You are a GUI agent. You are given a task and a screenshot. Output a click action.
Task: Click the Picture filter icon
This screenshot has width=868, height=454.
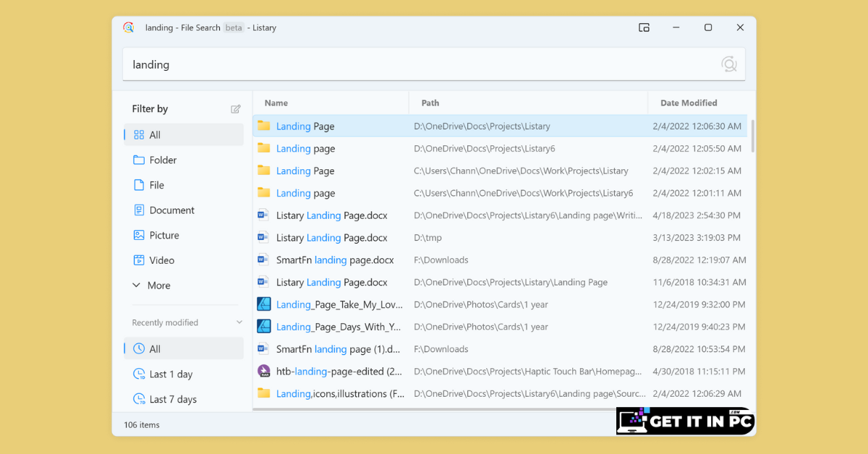[139, 235]
